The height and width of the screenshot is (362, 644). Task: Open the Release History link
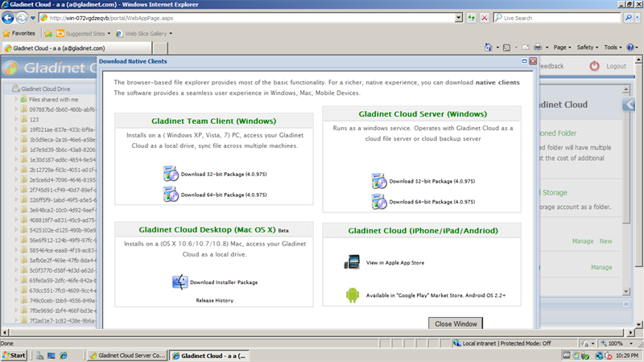pyautogui.click(x=214, y=300)
